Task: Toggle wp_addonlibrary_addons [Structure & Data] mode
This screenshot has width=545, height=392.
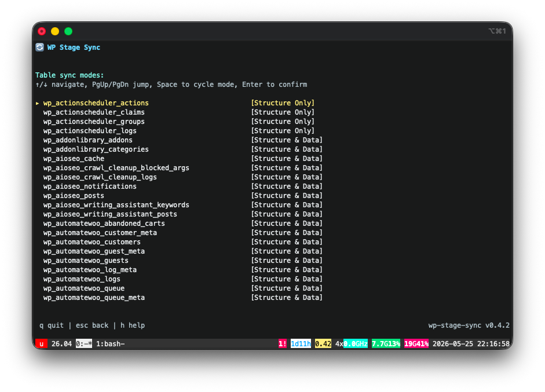Action: pyautogui.click(x=287, y=140)
